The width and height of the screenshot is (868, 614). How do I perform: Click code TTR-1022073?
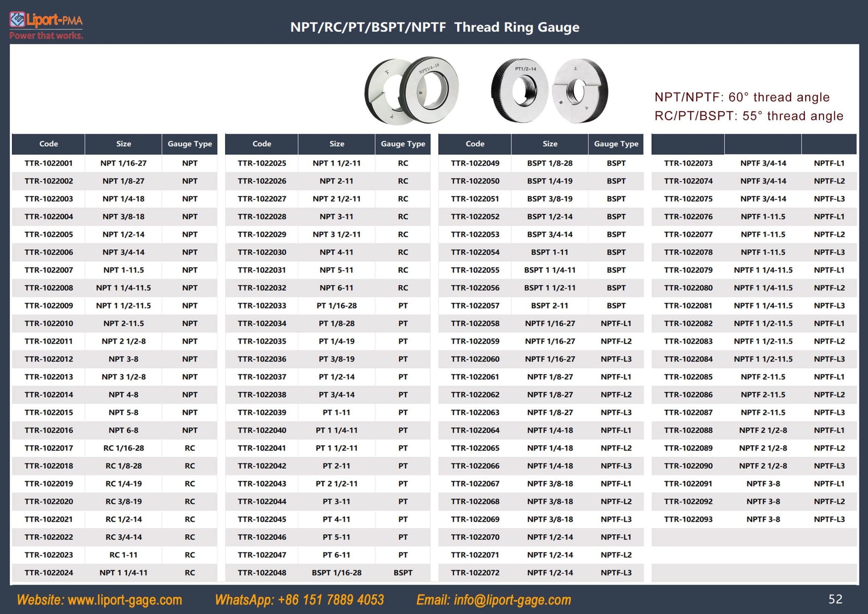tap(688, 163)
